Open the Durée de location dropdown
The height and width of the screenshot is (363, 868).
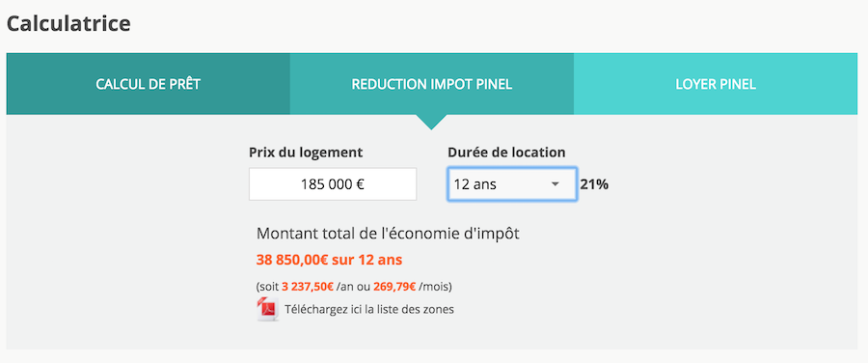click(x=512, y=184)
